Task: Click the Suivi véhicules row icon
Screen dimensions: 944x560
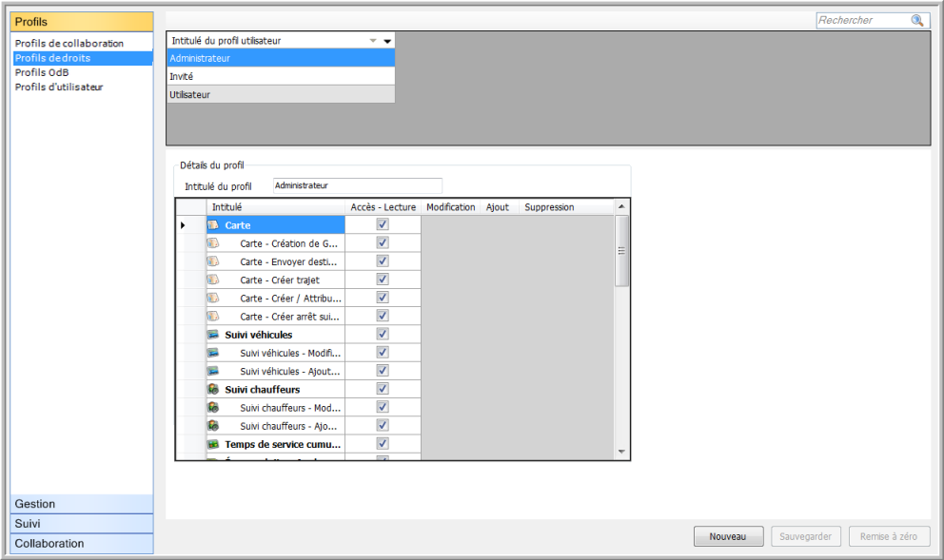Action: 214,335
